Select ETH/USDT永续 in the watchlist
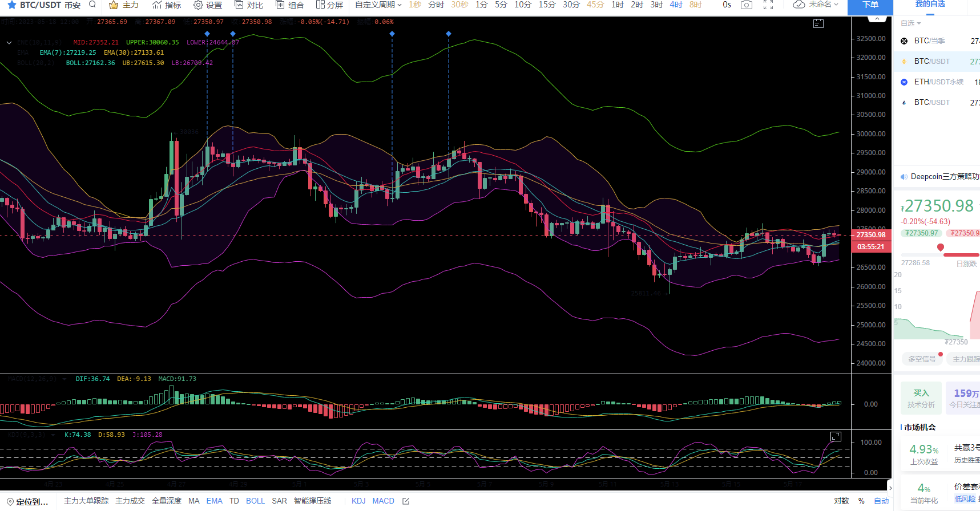Viewport: 980px width, 511px height. click(938, 82)
